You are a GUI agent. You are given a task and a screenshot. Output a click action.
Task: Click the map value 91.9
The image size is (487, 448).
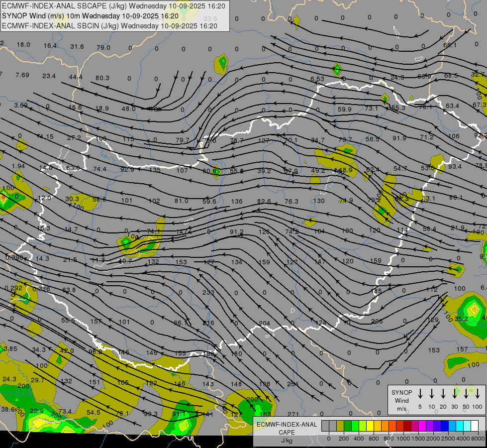[x=399, y=138]
